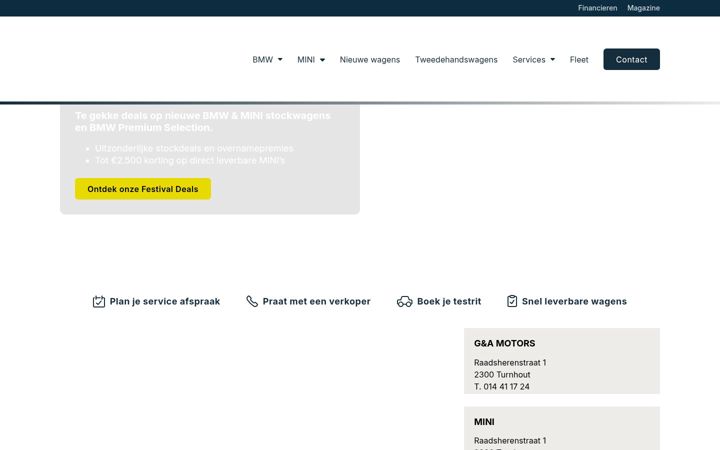720x450 pixels.
Task: Open the Financieren link in top bar
Action: pos(597,8)
